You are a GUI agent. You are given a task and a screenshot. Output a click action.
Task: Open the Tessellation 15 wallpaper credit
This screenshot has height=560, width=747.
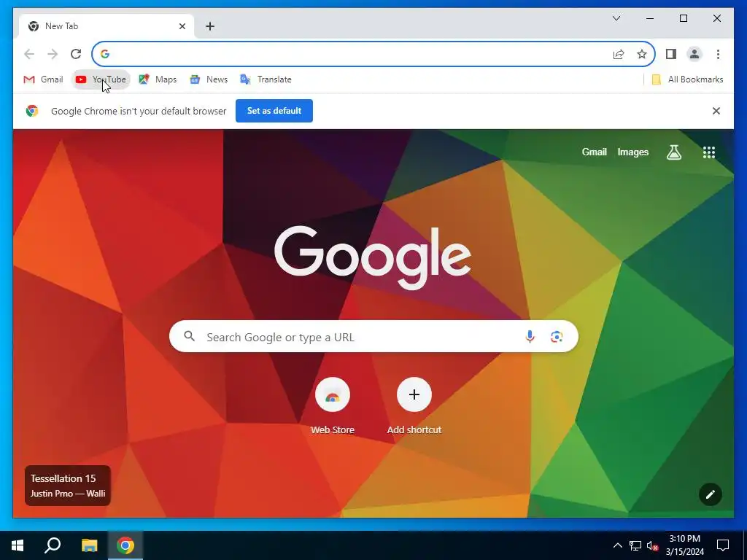click(68, 485)
